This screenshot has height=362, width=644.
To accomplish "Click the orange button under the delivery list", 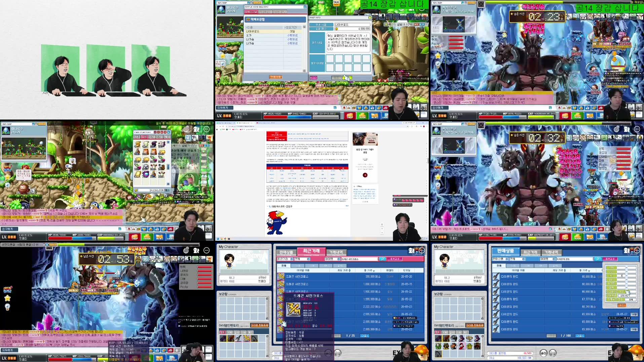I will coord(275,77).
